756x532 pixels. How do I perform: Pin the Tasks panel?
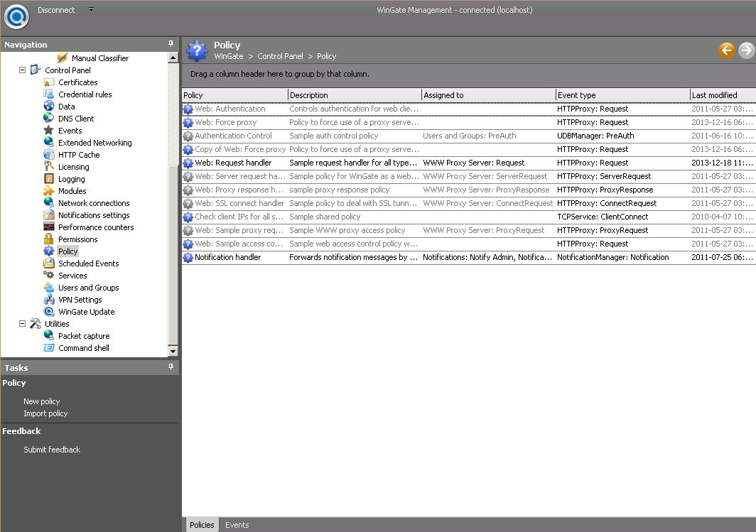click(x=171, y=367)
